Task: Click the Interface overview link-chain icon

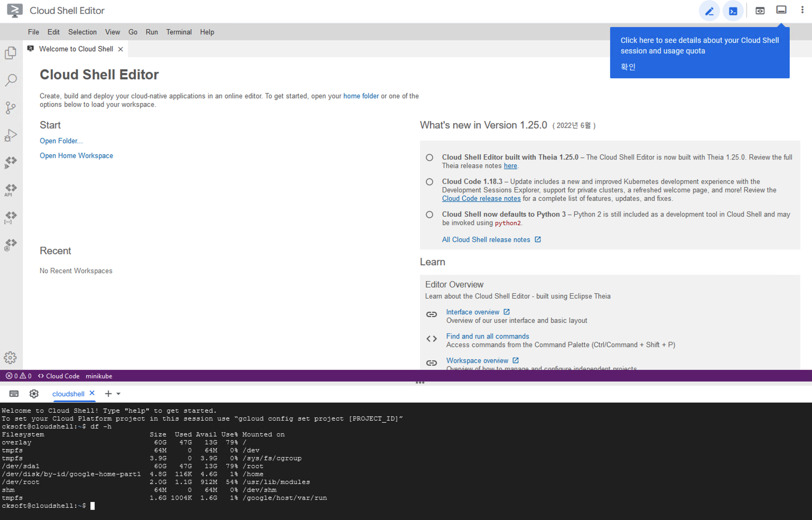Action: 432,314
